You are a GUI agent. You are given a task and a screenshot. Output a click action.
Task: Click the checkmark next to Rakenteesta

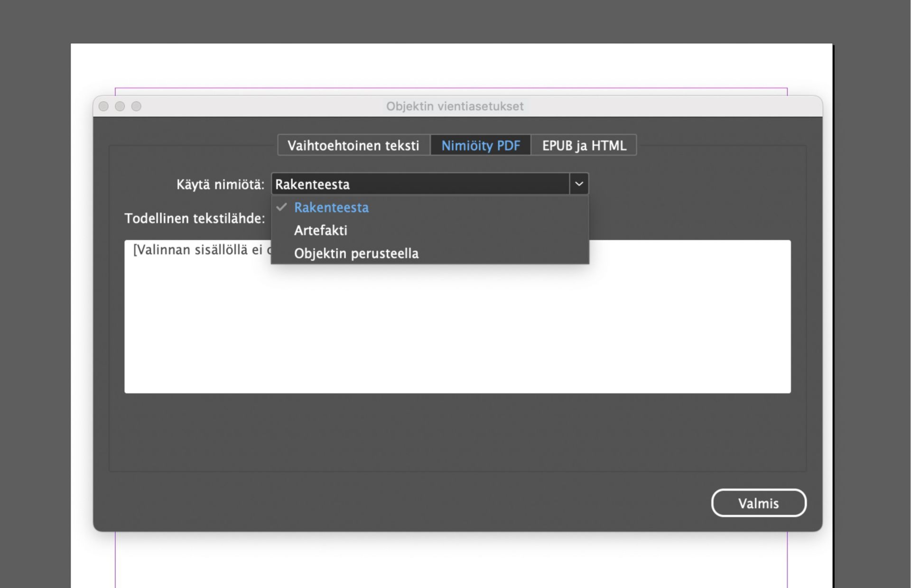tap(282, 207)
